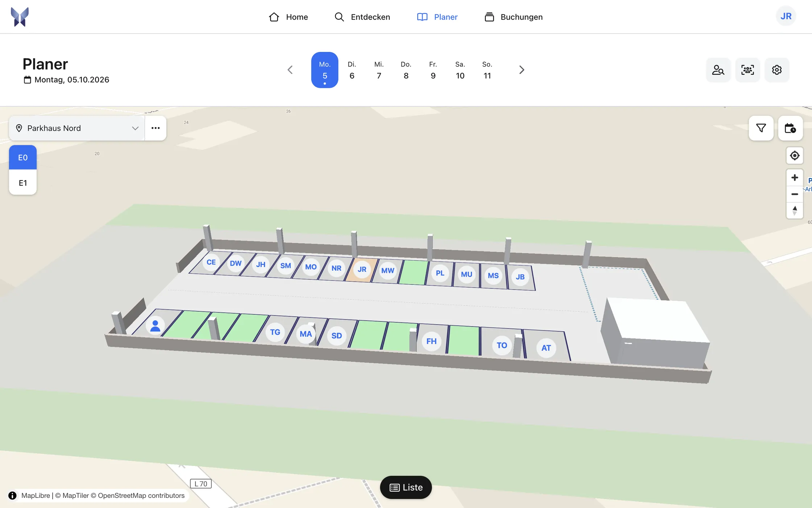This screenshot has height=508, width=812.
Task: Open the calendar-clock booking button
Action: coord(790,128)
